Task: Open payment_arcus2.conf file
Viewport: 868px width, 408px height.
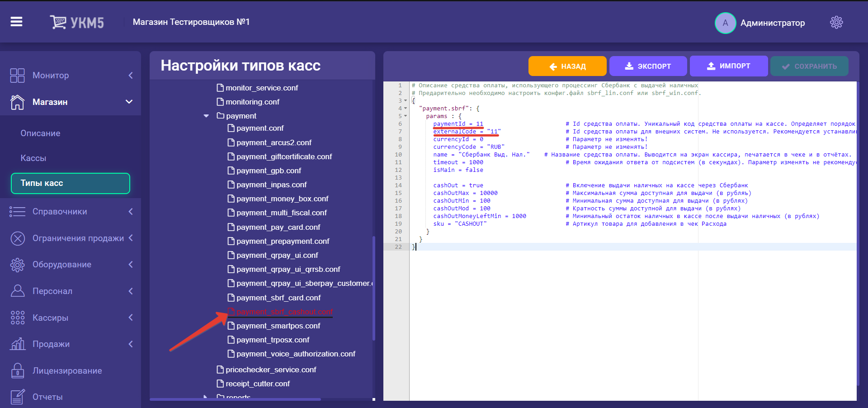Action: (274, 142)
